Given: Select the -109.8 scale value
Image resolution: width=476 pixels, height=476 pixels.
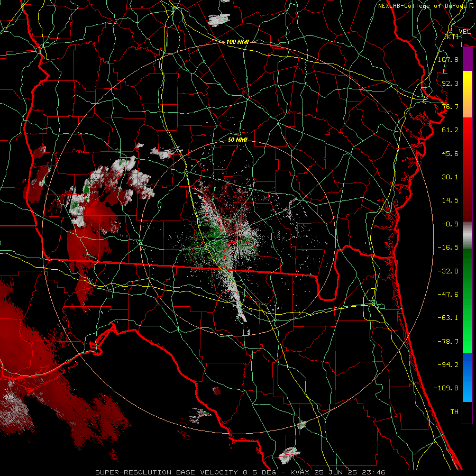Looking at the screenshot, I should coord(446,388).
